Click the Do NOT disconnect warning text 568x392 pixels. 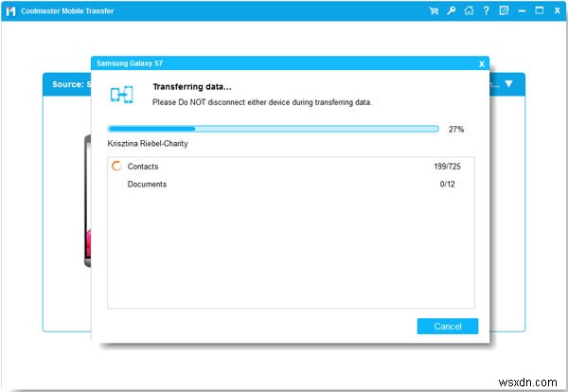pyautogui.click(x=262, y=102)
